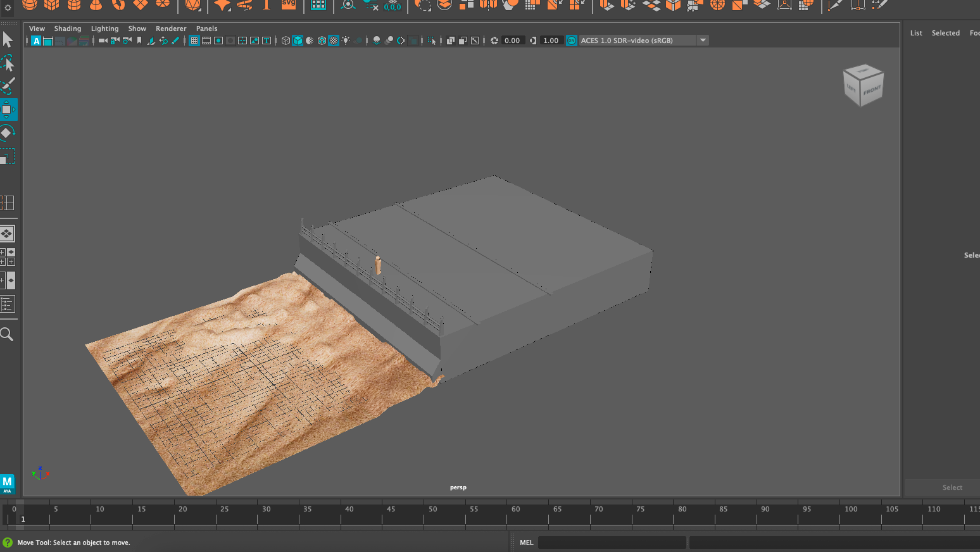
Task: Toggle the A panel toolbar button
Action: pyautogui.click(x=36, y=41)
